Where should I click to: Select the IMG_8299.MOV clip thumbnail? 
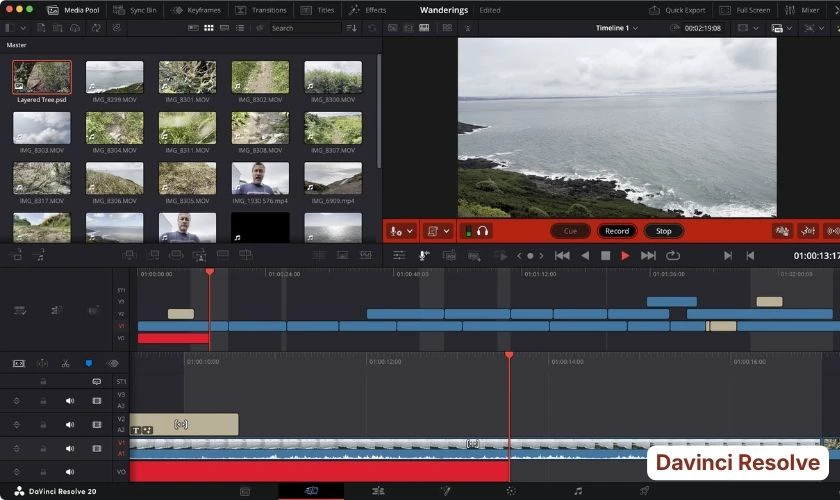114,77
